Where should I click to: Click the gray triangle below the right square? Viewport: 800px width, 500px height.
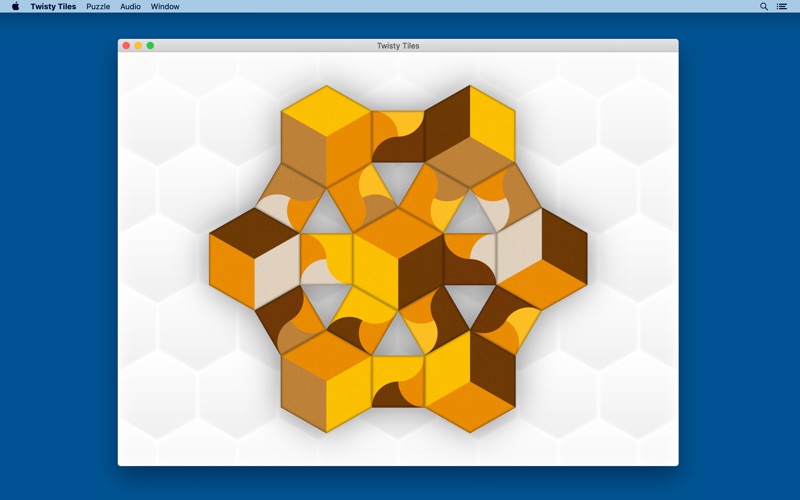click(469, 301)
